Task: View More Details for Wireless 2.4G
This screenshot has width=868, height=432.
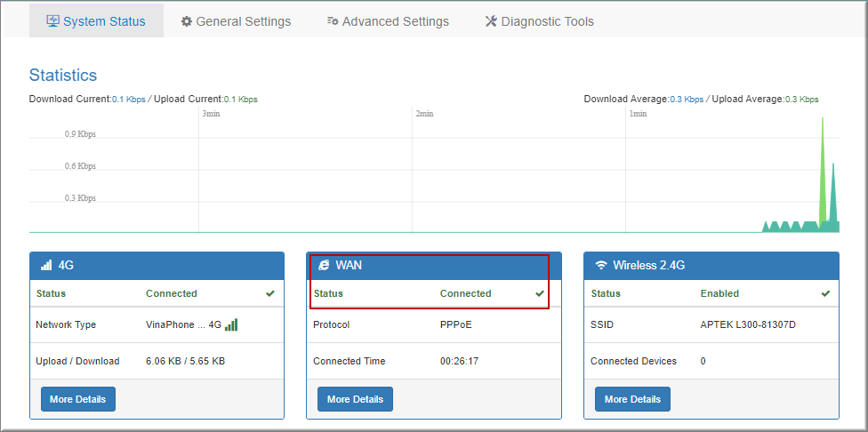Action: (x=632, y=399)
